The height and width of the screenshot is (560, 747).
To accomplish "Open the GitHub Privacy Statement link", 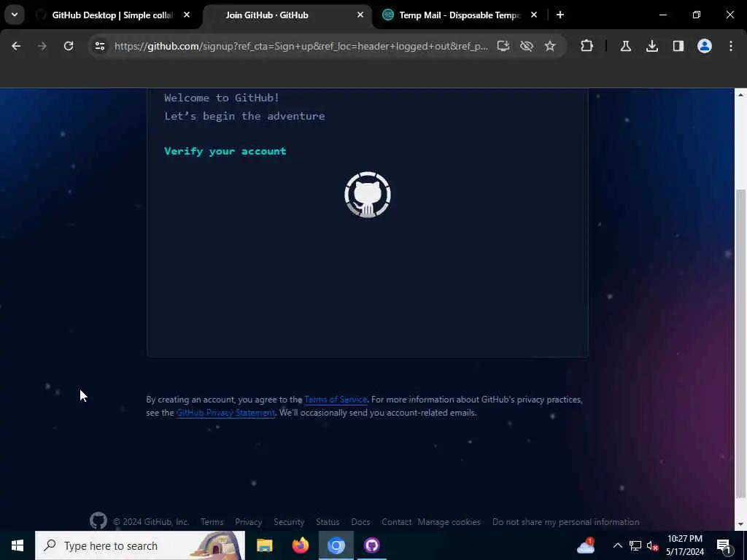I will tap(226, 413).
